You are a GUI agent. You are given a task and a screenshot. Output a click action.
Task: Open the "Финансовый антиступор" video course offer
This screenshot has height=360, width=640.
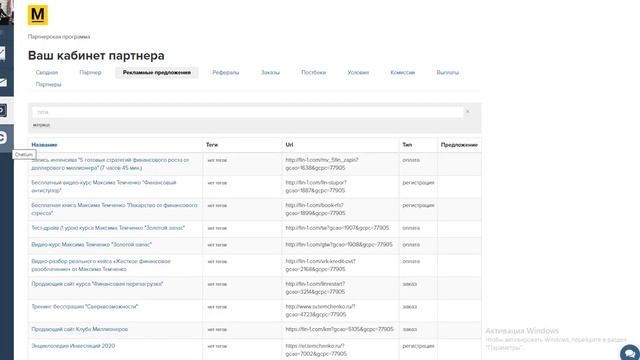[104, 187]
